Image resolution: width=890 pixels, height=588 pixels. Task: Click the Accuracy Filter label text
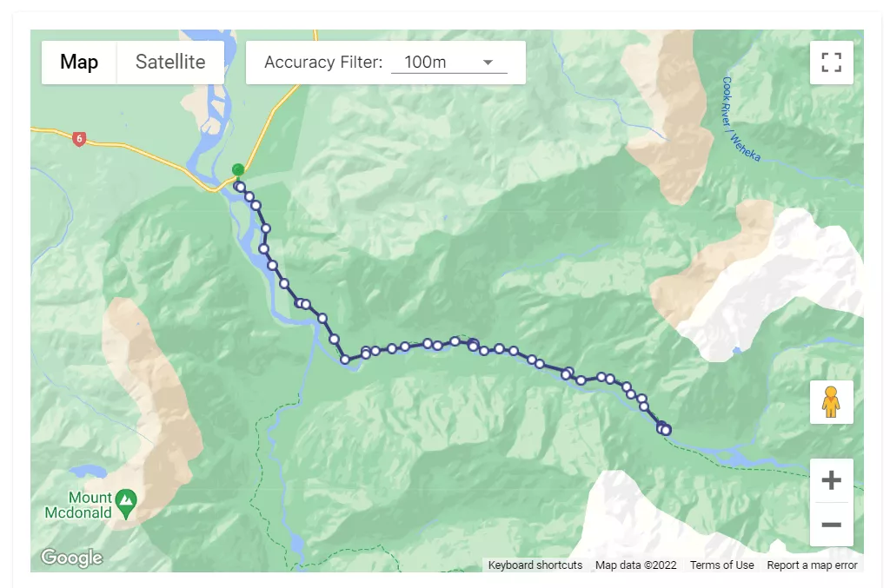pos(323,63)
